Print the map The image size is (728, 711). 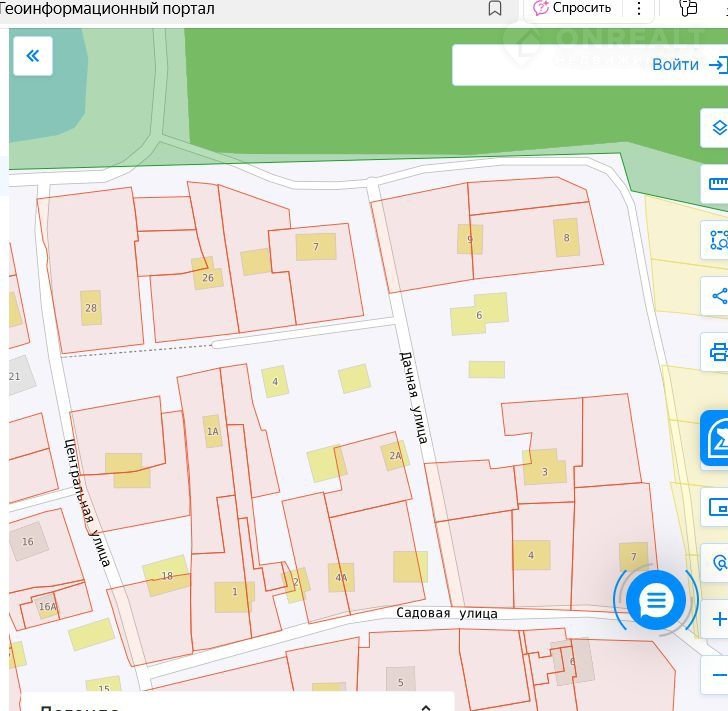[x=717, y=352]
